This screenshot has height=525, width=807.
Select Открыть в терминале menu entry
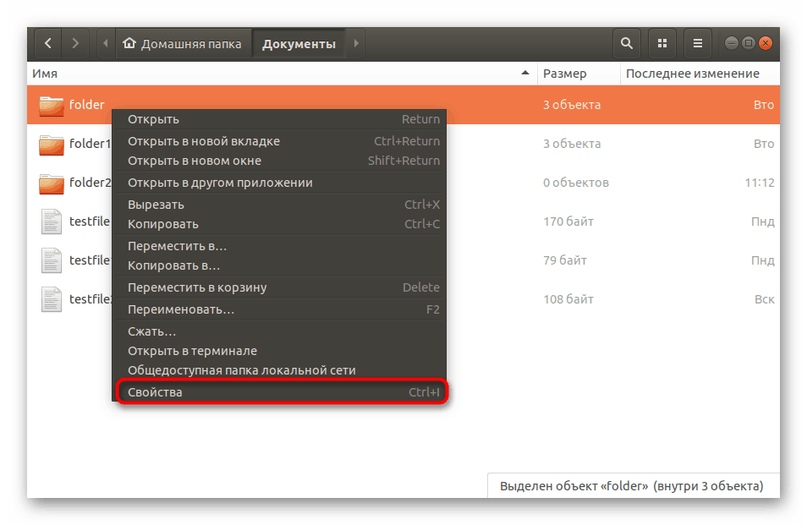[x=192, y=351]
